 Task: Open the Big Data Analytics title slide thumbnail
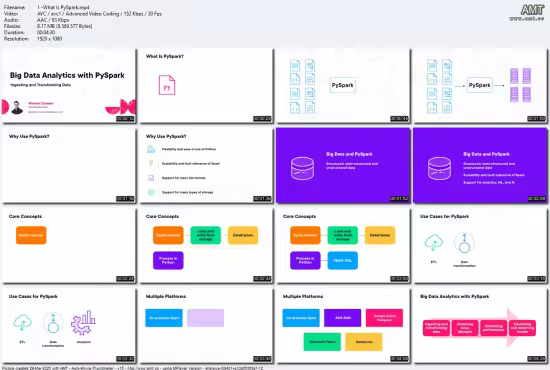[68, 86]
